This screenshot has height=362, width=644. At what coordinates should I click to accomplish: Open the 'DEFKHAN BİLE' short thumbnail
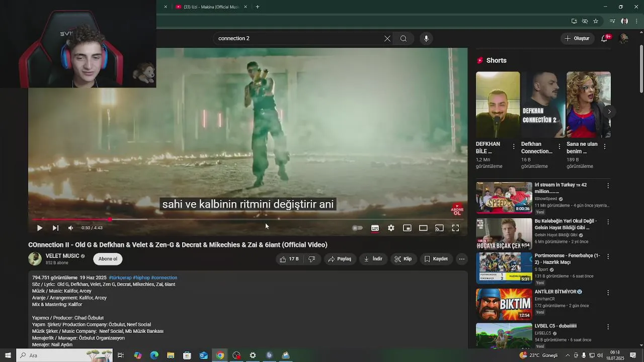[498, 105]
